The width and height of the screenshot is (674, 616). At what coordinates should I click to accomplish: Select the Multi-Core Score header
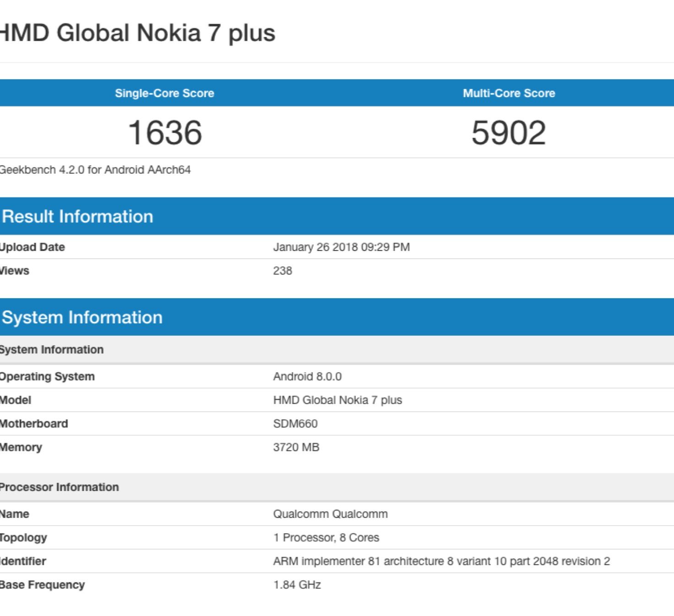point(509,93)
